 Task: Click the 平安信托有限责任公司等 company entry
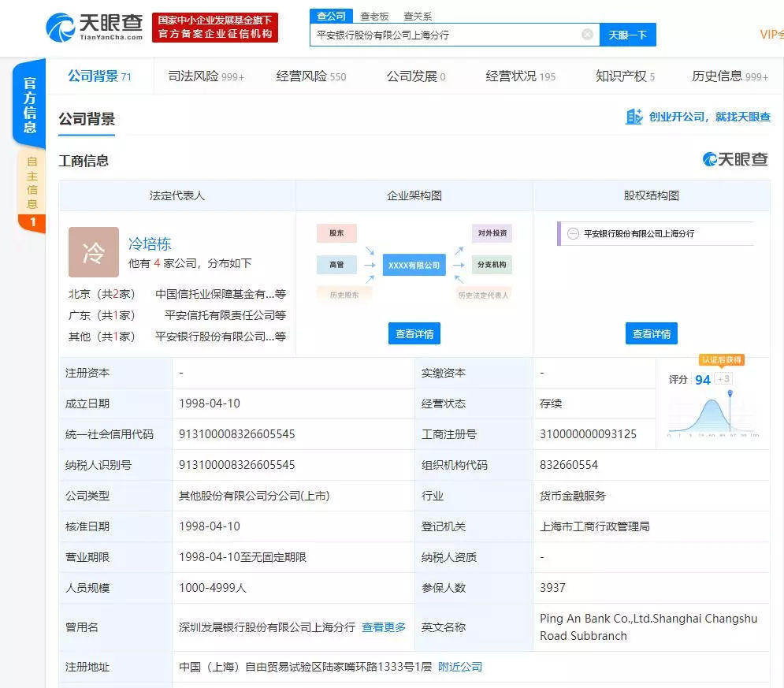[225, 315]
